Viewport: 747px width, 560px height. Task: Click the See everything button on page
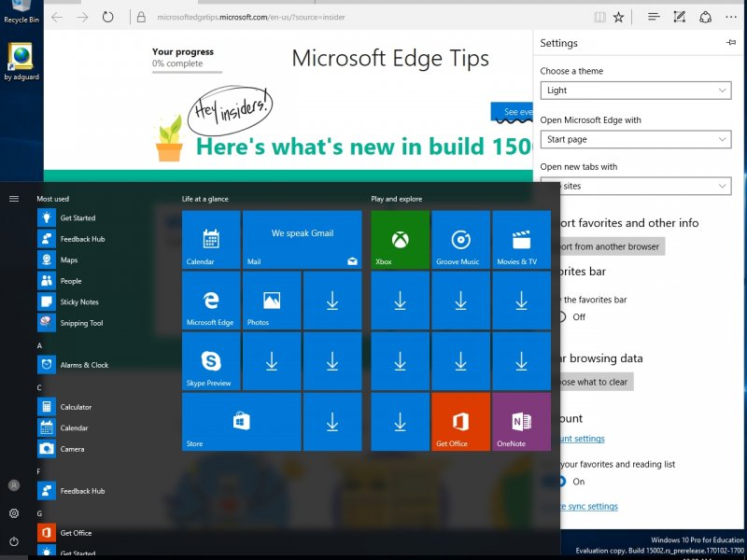[x=512, y=112]
